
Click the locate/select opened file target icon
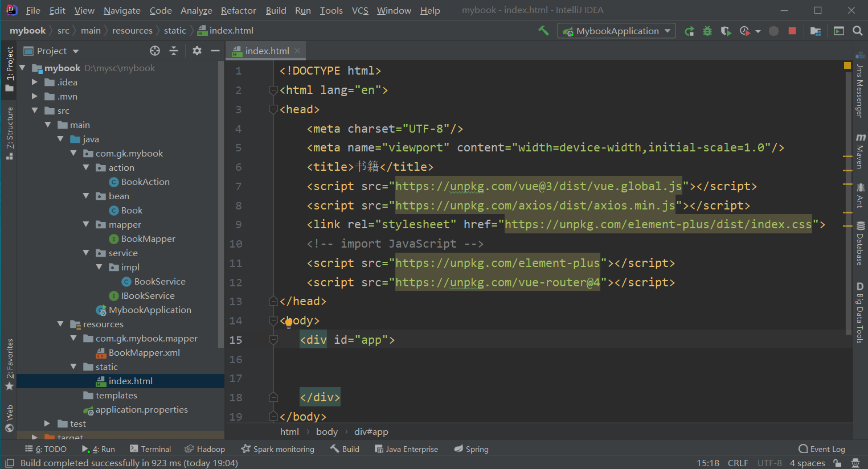(155, 51)
